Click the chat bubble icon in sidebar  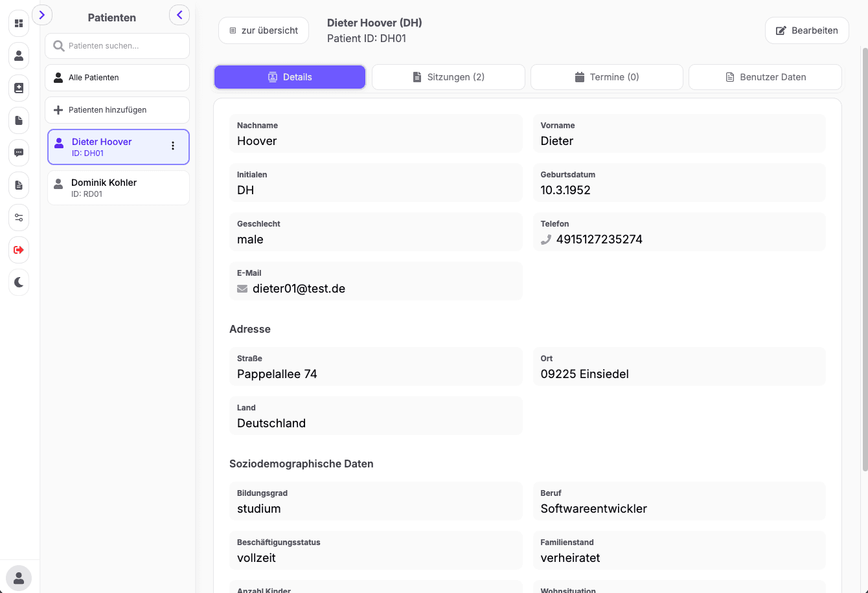19,153
